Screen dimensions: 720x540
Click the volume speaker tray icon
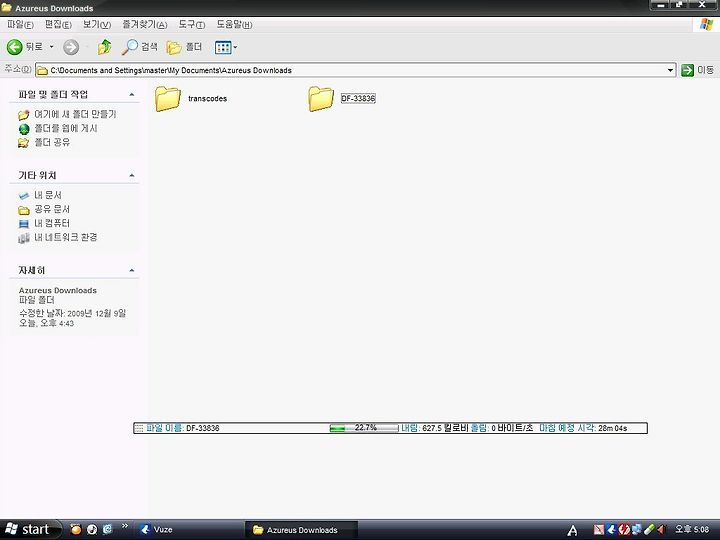coord(662,529)
